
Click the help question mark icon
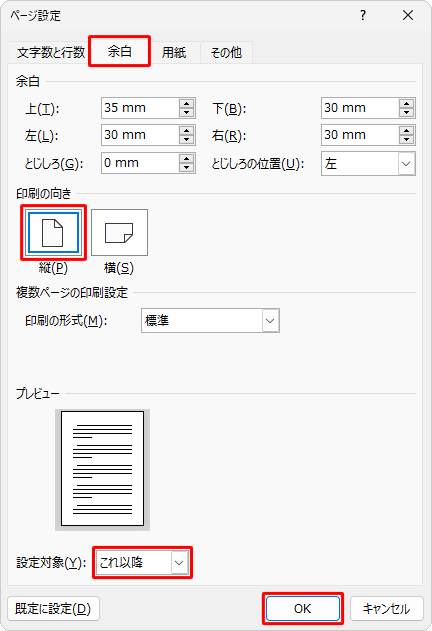[363, 15]
